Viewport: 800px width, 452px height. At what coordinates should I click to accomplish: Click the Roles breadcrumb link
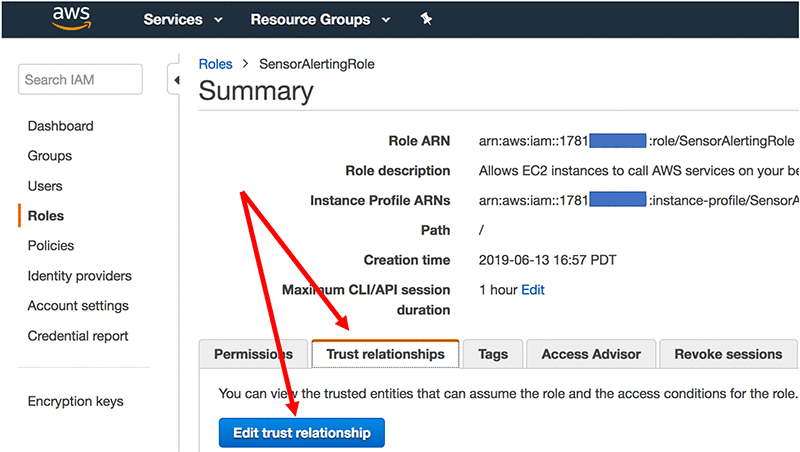[x=215, y=64]
